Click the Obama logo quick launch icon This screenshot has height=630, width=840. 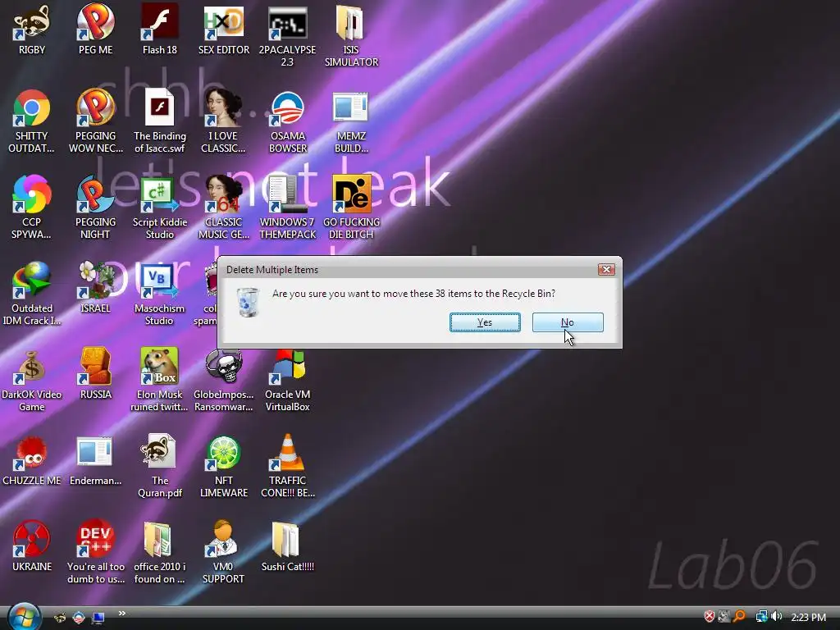(x=79, y=618)
